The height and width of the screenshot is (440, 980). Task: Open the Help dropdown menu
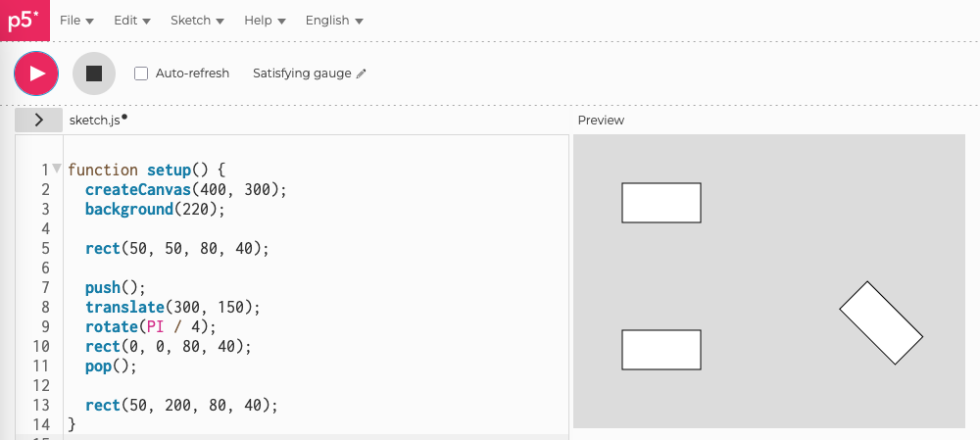pos(265,21)
